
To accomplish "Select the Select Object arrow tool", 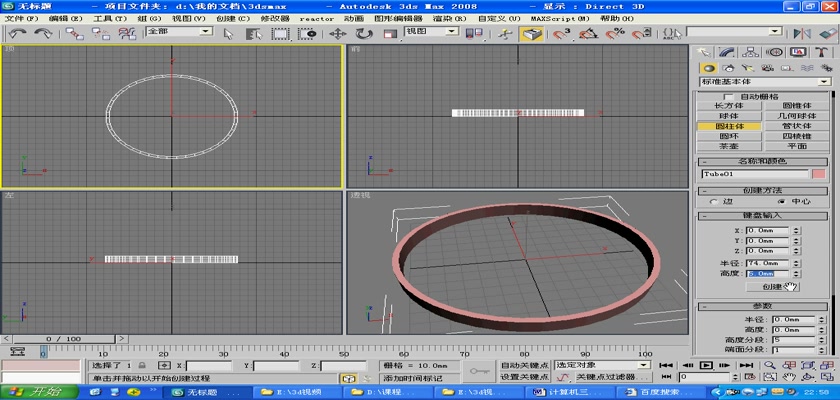I will click(228, 34).
